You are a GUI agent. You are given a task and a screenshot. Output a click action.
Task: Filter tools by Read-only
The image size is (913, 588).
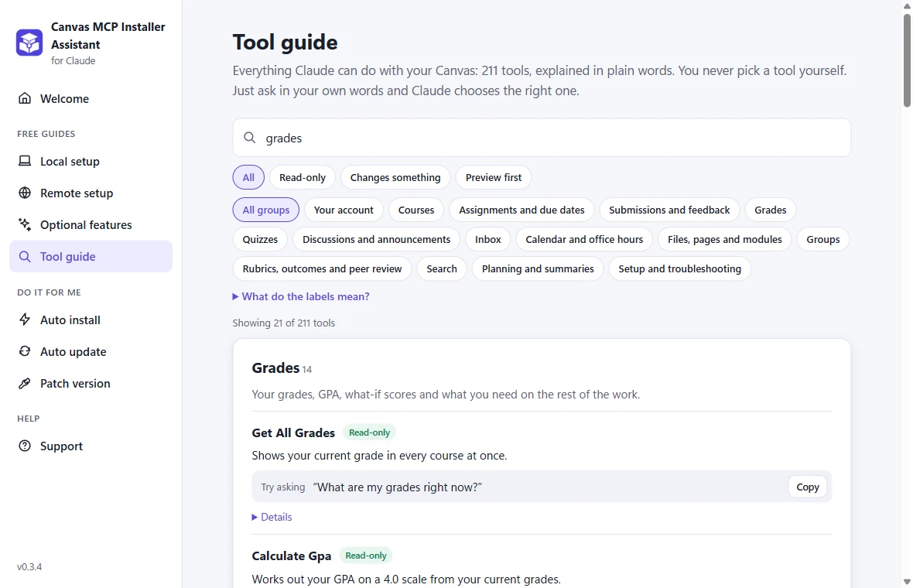click(303, 178)
